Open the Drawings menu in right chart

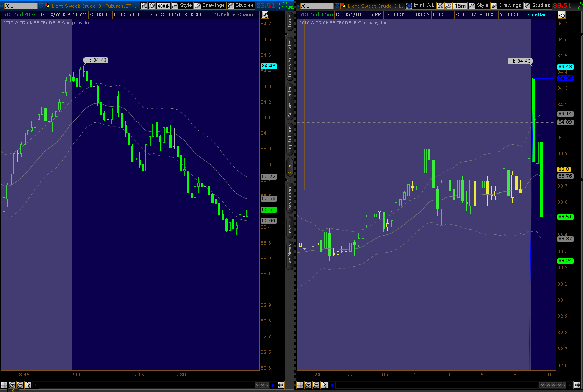(x=507, y=6)
